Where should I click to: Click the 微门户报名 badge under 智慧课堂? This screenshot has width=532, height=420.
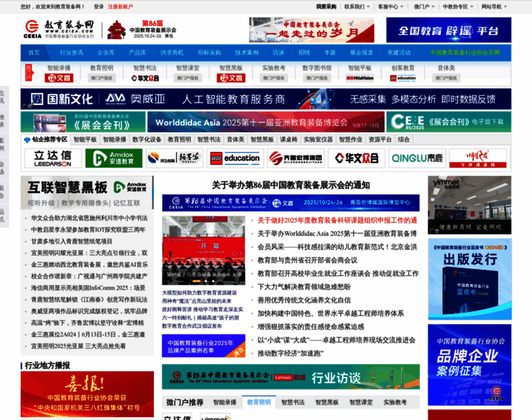click(188, 78)
